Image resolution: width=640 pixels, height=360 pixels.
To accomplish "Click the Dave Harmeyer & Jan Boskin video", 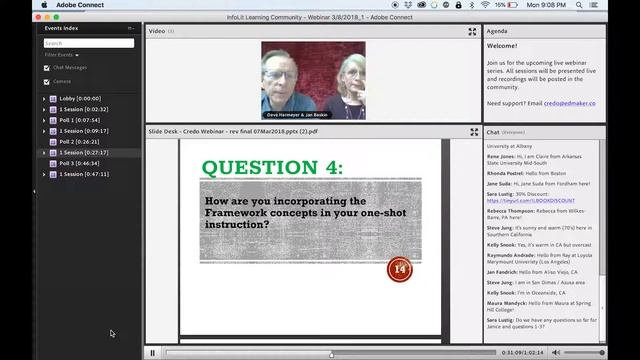I will tap(313, 80).
